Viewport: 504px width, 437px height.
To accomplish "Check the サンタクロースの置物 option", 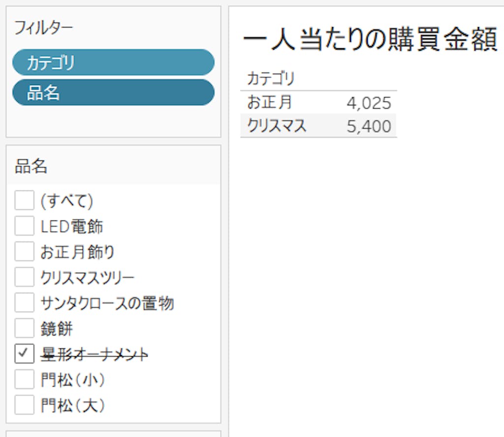I will click(x=24, y=303).
